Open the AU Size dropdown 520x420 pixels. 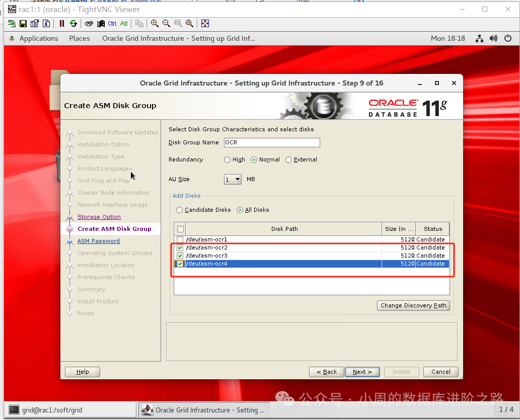point(233,180)
